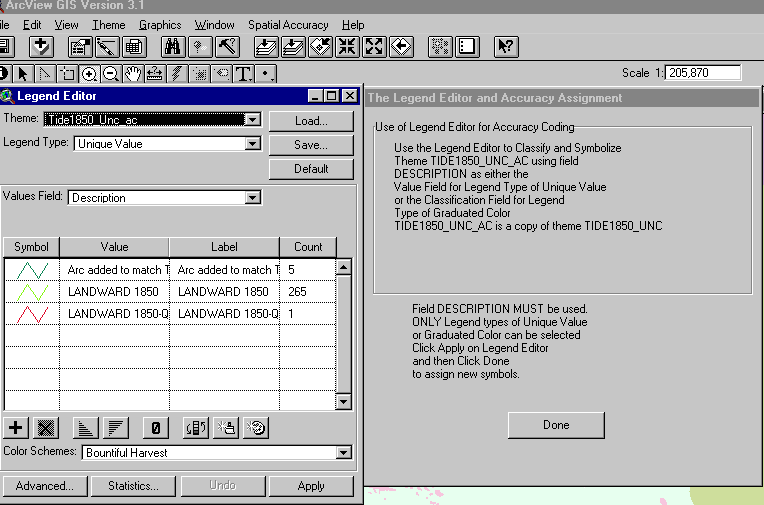764x505 pixels.
Task: Click the Delete Class X button
Action: pos(43,428)
